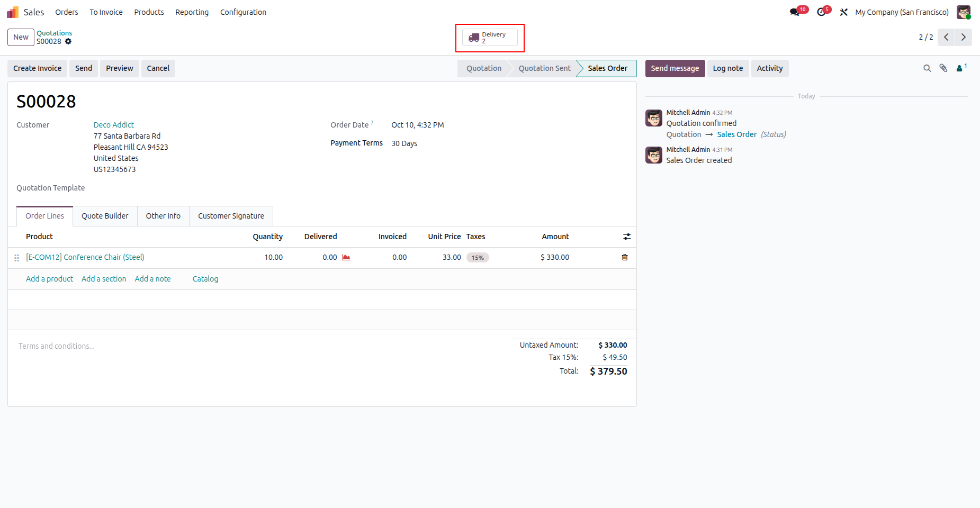Click the quantity 10.00 cell
The image size is (980, 508).
tap(274, 257)
